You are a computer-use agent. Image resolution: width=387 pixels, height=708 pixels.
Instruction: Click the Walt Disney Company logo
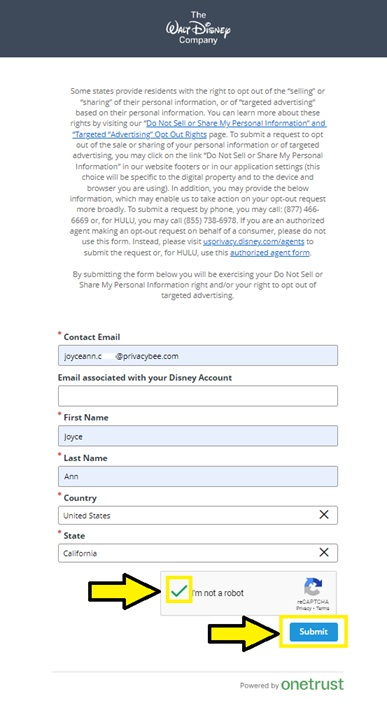click(198, 28)
